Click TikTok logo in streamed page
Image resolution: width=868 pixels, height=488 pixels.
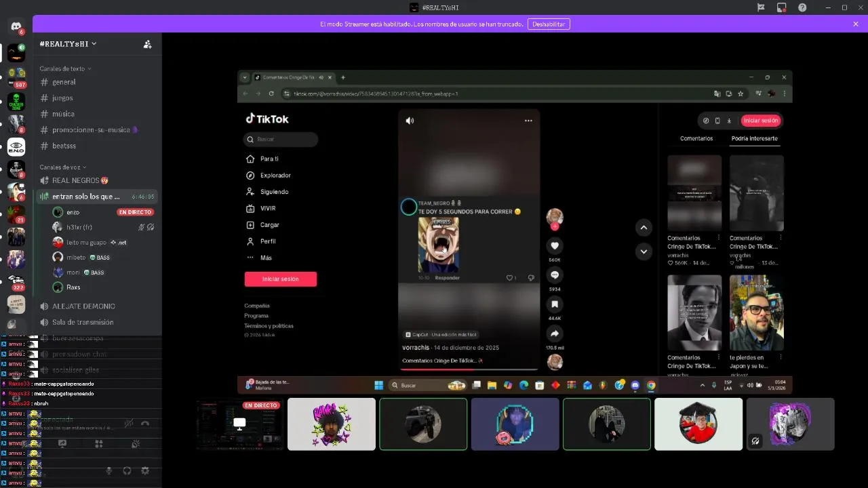click(267, 119)
